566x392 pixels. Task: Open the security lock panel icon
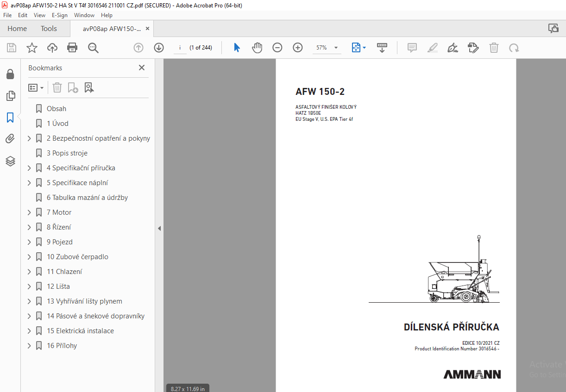click(x=10, y=75)
